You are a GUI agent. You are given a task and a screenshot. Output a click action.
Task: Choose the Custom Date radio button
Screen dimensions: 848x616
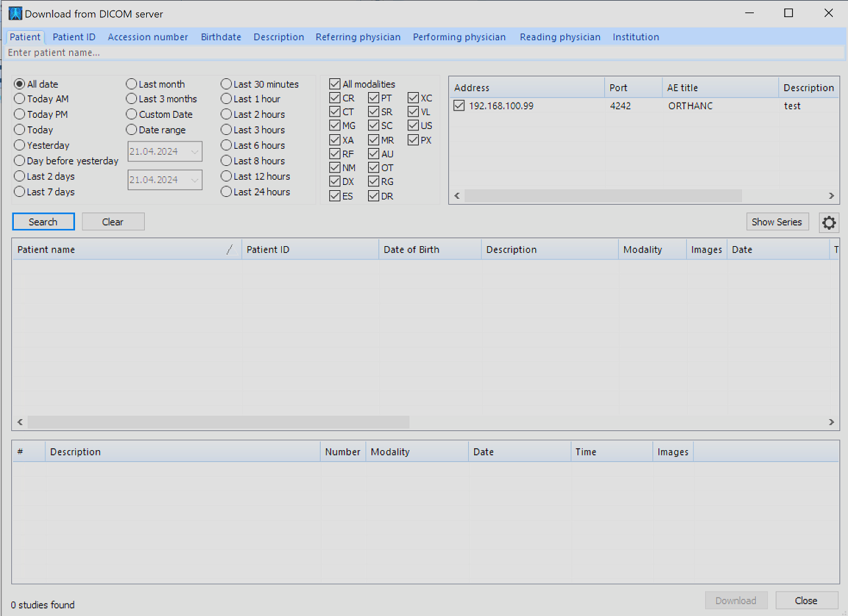pyautogui.click(x=132, y=115)
